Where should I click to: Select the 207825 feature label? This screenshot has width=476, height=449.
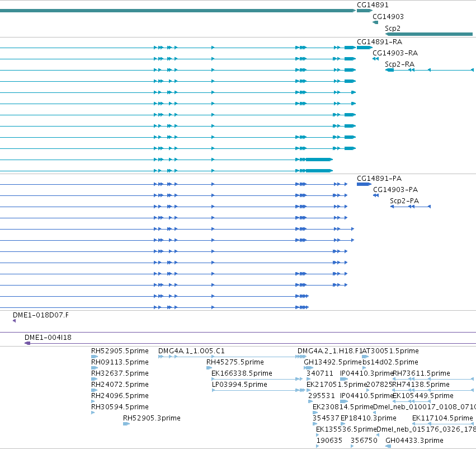click(380, 385)
